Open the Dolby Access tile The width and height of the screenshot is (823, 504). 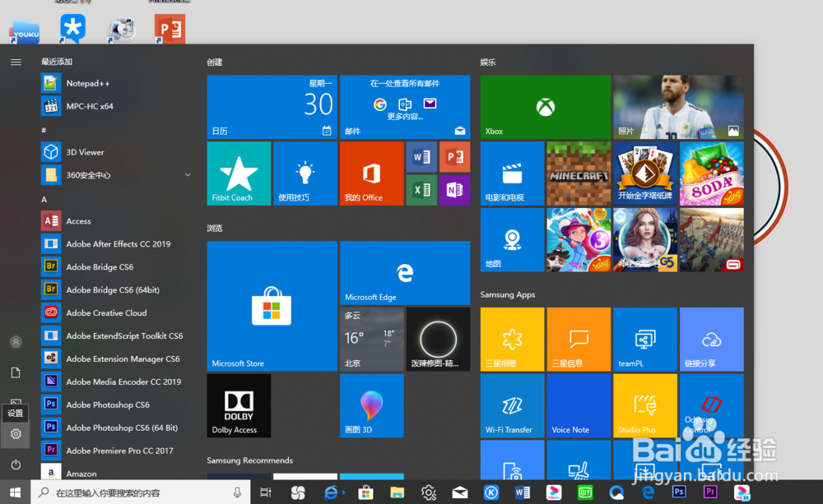coord(238,405)
